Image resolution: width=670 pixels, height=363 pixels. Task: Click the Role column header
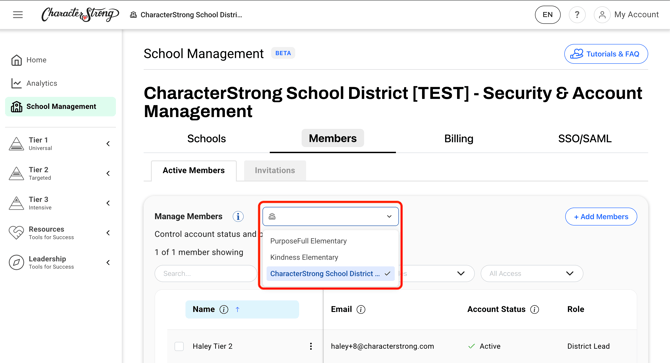(576, 310)
